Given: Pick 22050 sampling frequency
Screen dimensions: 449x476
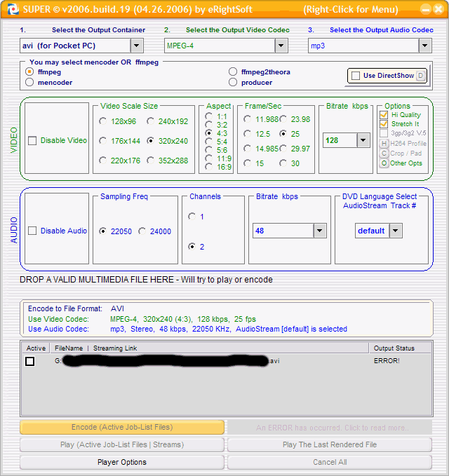Looking at the screenshot, I should pos(102,231).
